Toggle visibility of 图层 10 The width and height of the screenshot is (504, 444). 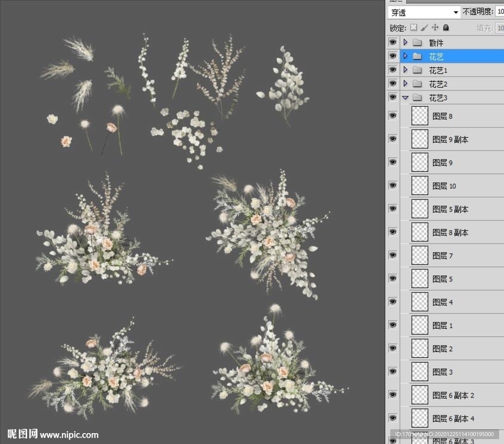(x=393, y=186)
